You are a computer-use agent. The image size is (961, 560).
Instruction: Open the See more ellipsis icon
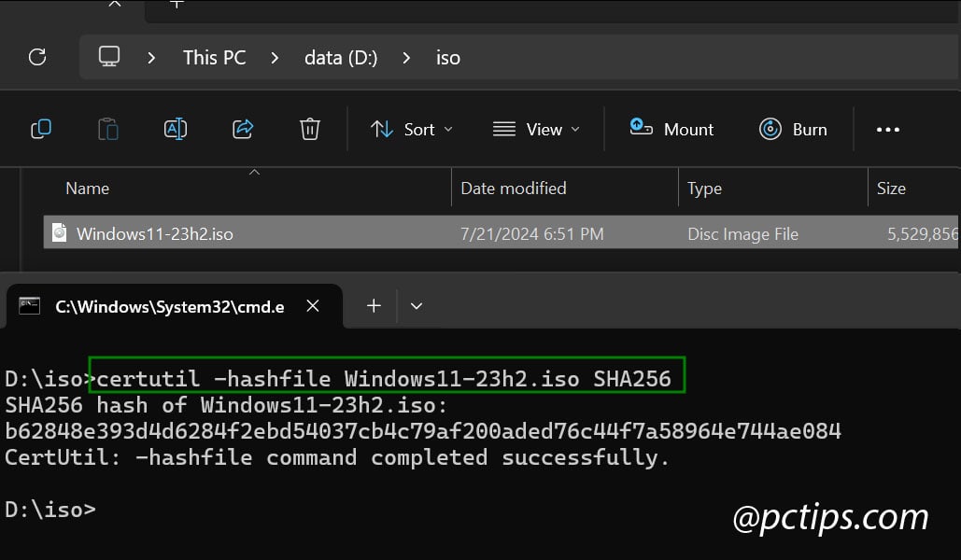pos(888,130)
